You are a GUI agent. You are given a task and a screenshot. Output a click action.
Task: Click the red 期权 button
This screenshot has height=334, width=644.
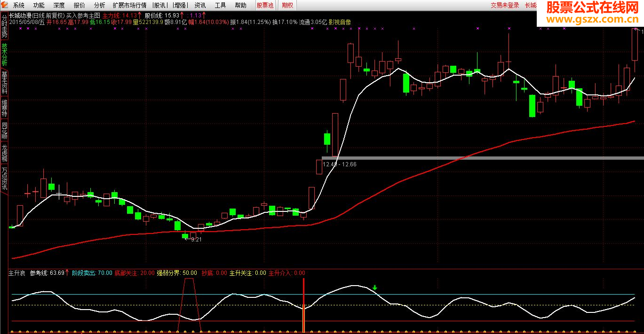tap(287, 6)
